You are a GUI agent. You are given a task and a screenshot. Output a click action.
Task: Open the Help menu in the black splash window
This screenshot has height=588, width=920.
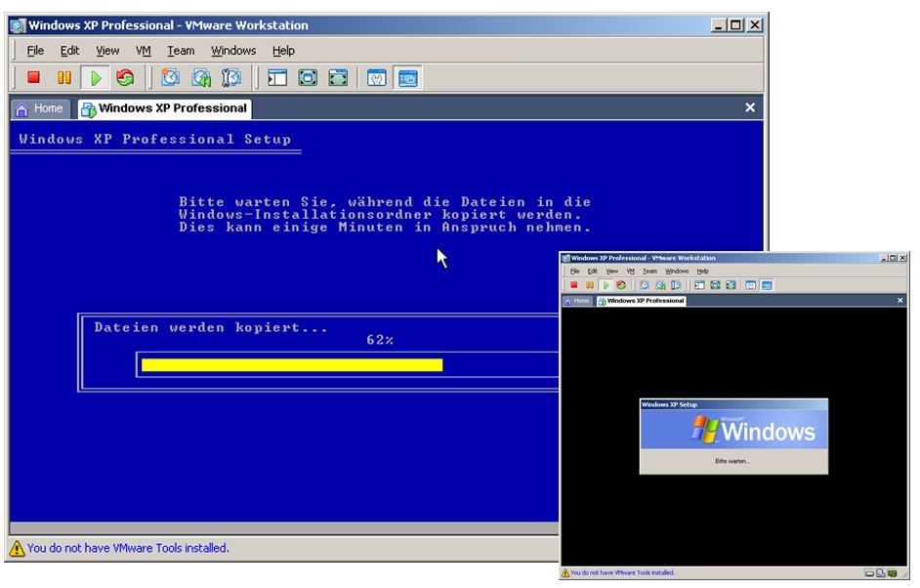click(702, 272)
